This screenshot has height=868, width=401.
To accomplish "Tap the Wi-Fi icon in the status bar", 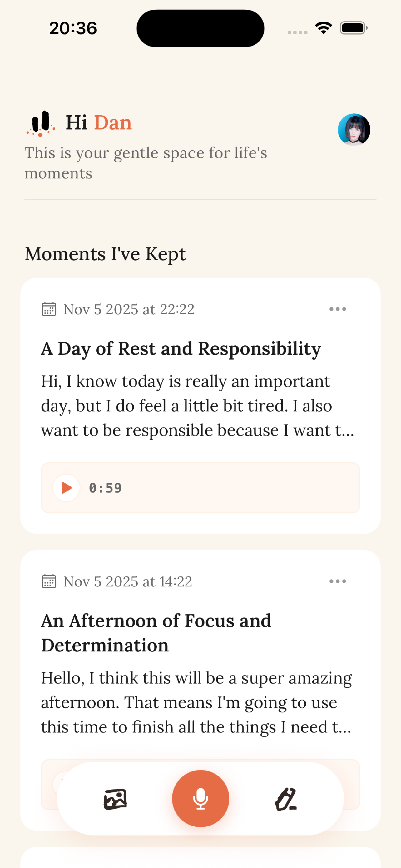I will (x=323, y=28).
